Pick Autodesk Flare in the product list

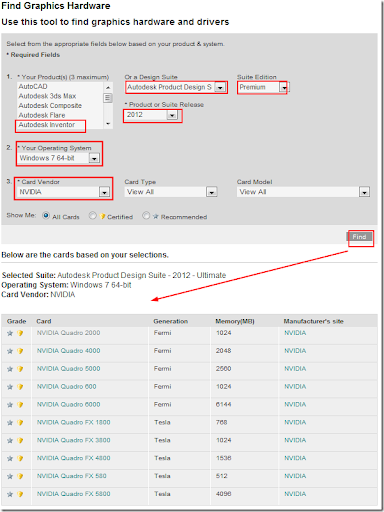pyautogui.click(x=42, y=115)
